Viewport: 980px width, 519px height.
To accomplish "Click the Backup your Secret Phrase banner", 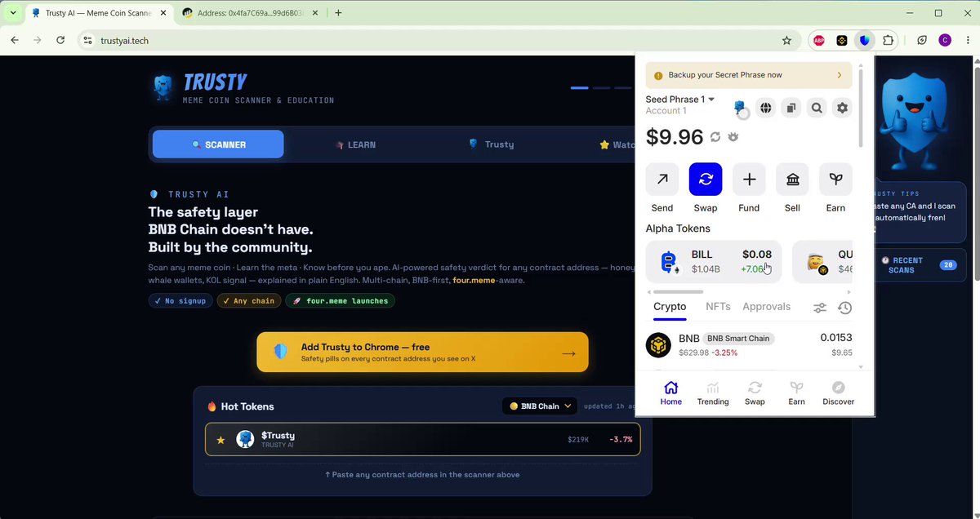I will (749, 75).
